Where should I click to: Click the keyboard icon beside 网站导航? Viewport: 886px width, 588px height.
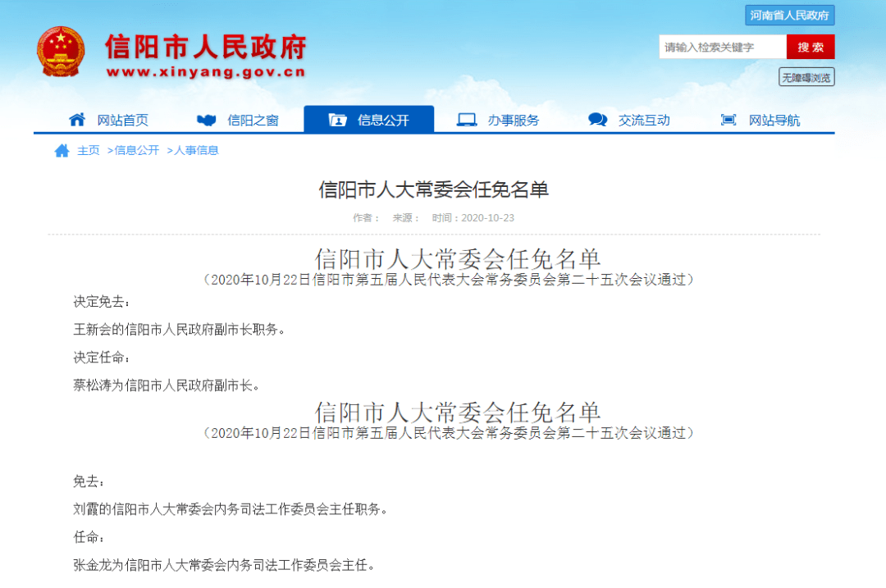(x=727, y=119)
